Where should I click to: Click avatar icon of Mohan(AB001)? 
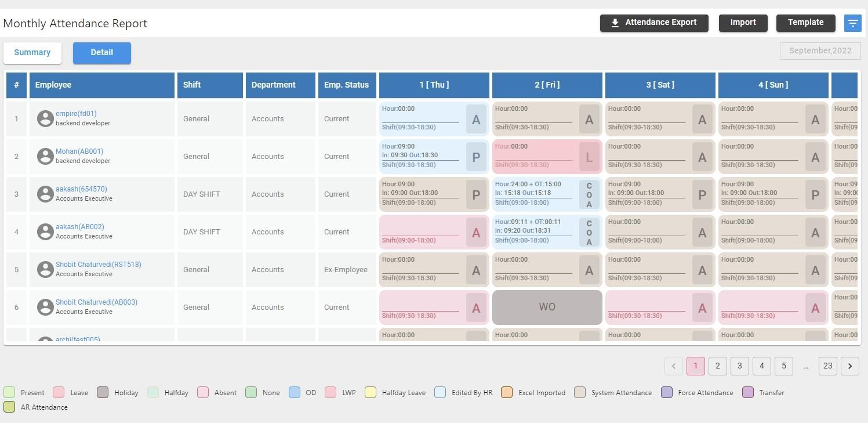tap(45, 156)
